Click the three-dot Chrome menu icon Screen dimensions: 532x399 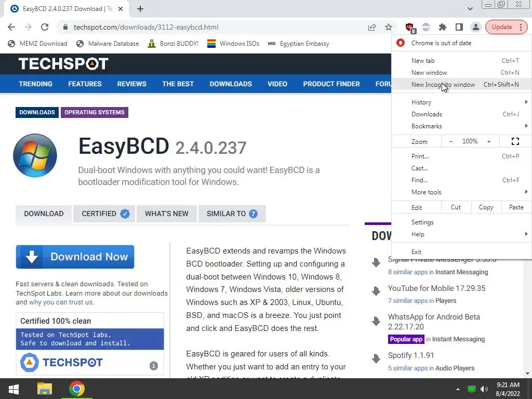click(x=521, y=27)
